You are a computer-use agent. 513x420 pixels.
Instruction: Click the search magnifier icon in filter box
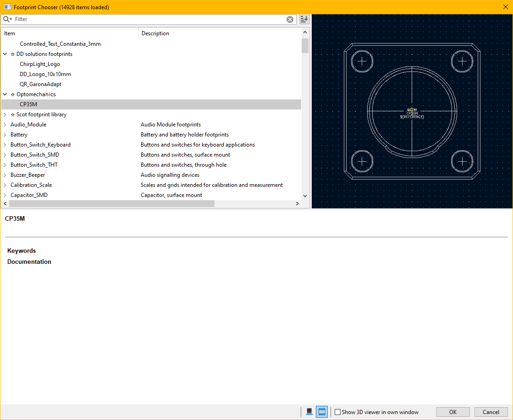7,19
